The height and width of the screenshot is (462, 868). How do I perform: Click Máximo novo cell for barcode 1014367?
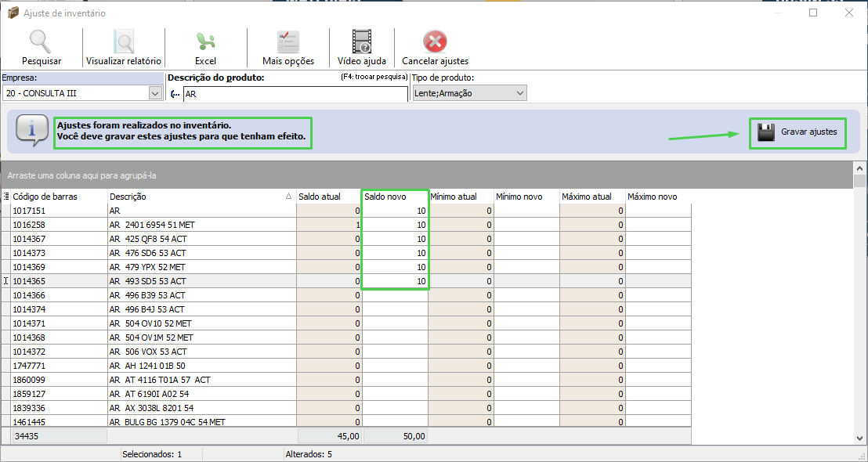(659, 239)
